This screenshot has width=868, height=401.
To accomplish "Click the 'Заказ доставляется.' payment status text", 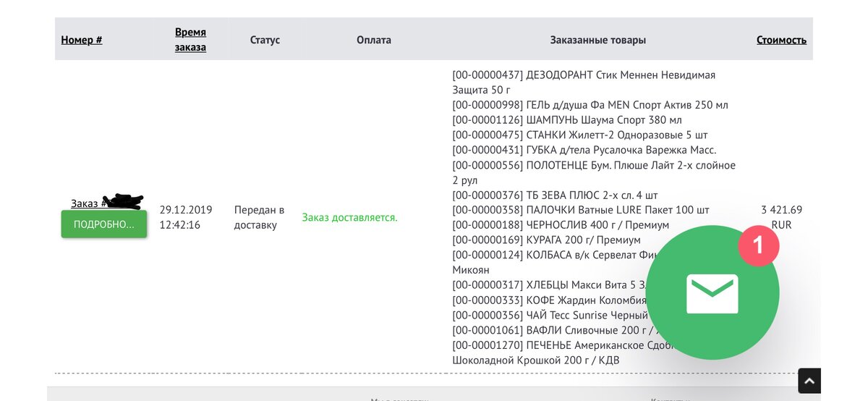I will [349, 217].
